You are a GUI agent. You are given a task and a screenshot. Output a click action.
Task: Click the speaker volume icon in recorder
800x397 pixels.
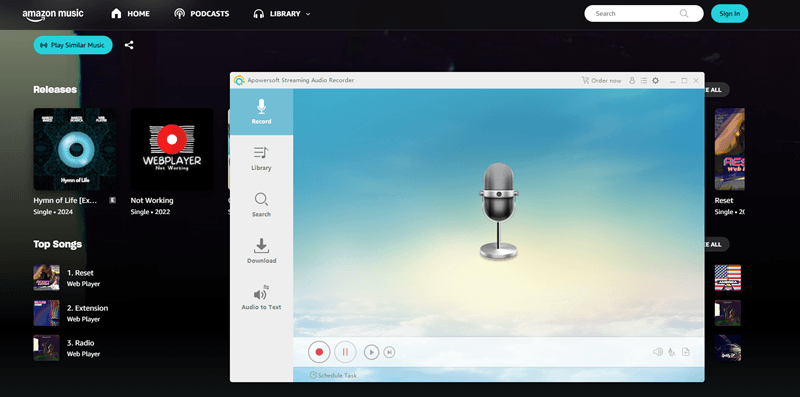coord(658,352)
